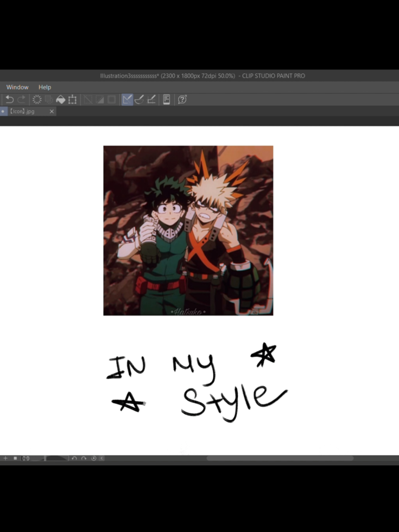This screenshot has height=532, width=399.
Task: Click the Undo arrow icon
Action: (10, 99)
